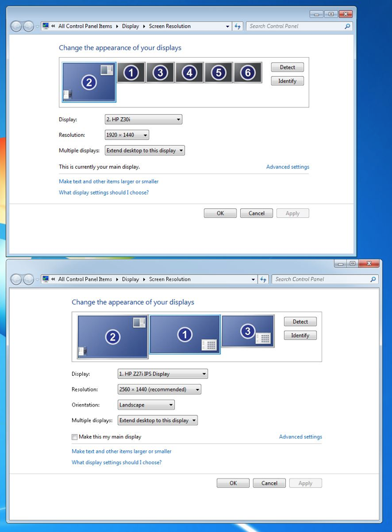
Task: Open 'What display settings should I choose?' bottom window
Action: click(x=116, y=462)
